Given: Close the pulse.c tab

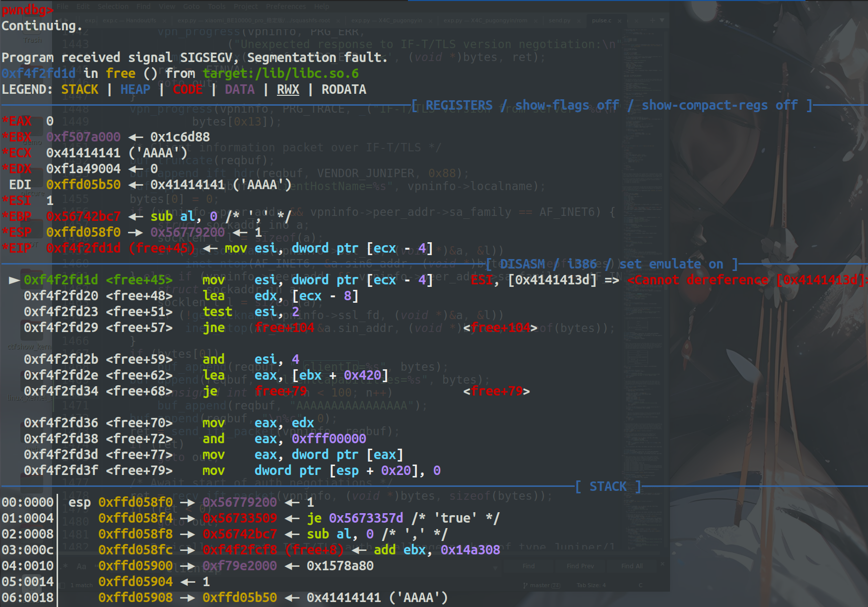Looking at the screenshot, I should [x=619, y=21].
